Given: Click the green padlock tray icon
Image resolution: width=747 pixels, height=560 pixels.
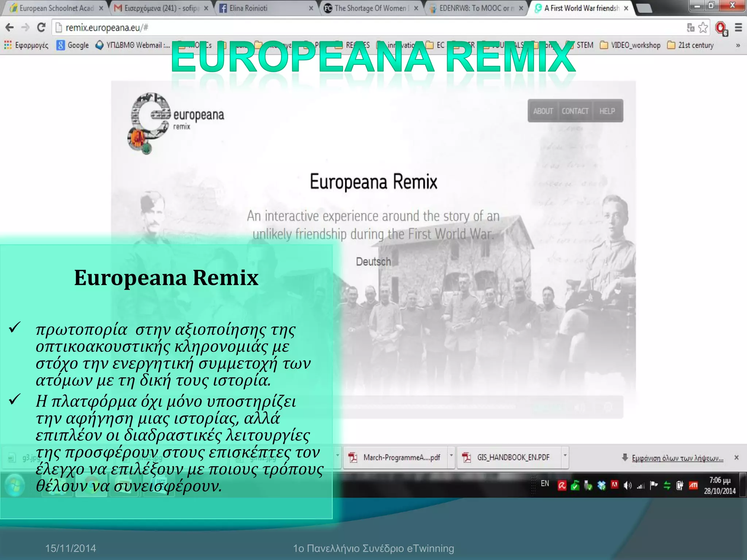Looking at the screenshot, I should tap(575, 486).
